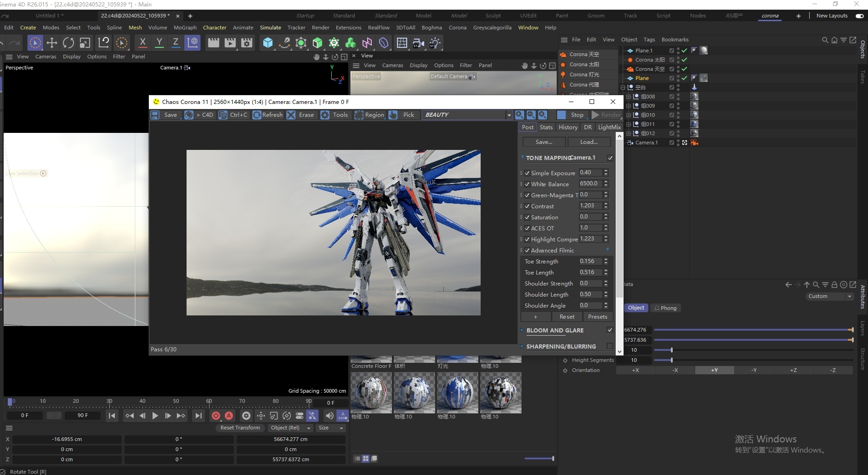Click the +Y orientation option
The image size is (868, 475).
(x=715, y=370)
